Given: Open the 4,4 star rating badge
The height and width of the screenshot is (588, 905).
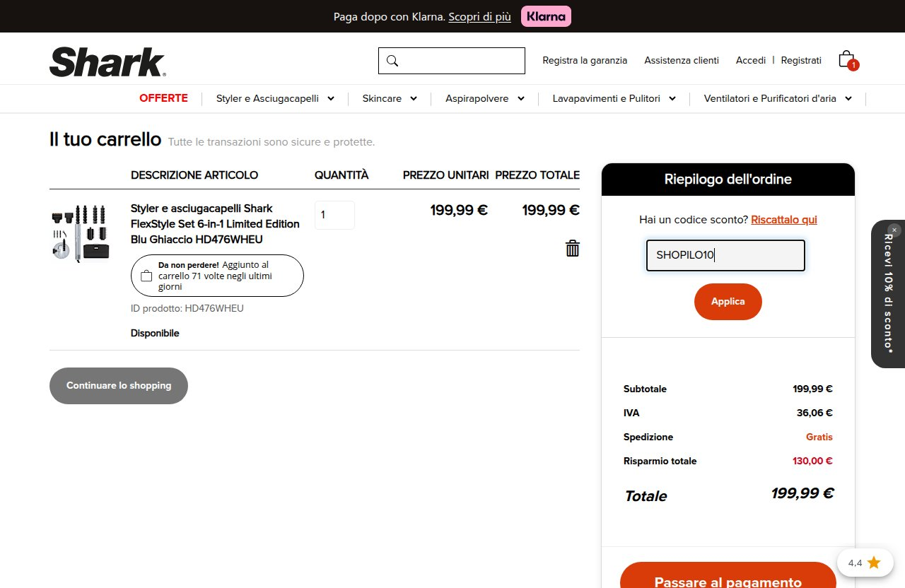Looking at the screenshot, I should pyautogui.click(x=864, y=563).
